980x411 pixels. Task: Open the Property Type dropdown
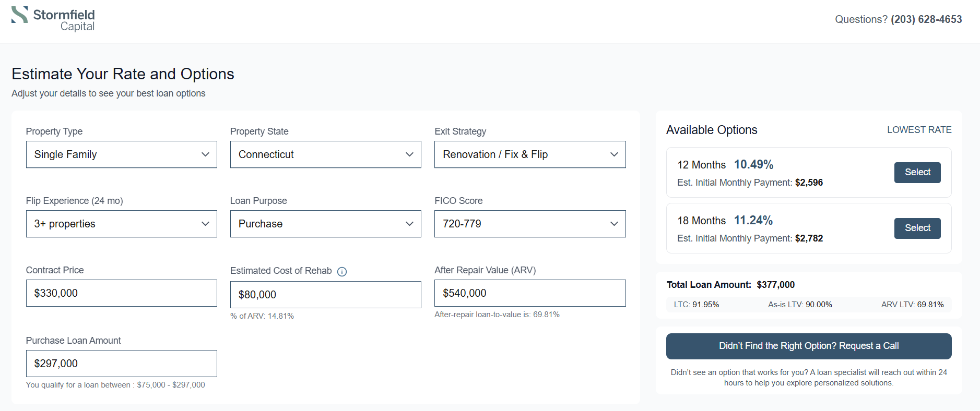point(121,154)
